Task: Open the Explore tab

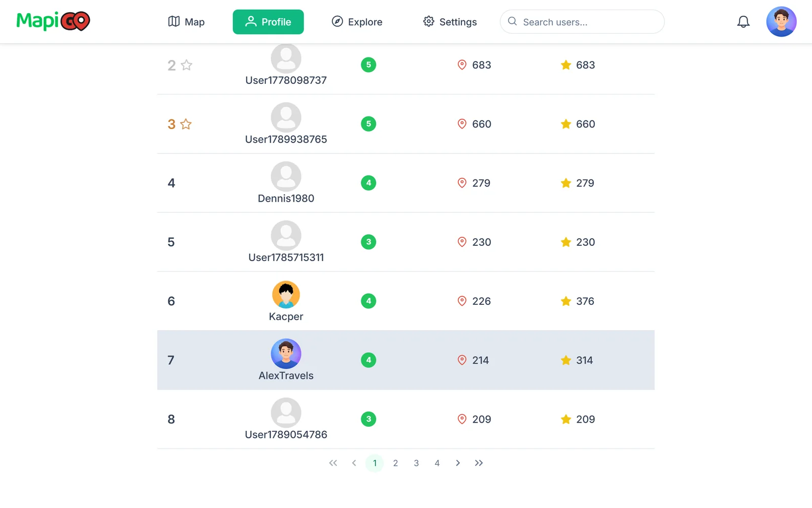Action: click(357, 22)
